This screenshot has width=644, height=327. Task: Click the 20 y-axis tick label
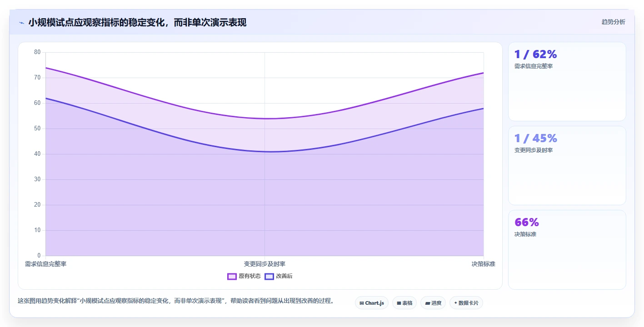pyautogui.click(x=37, y=205)
